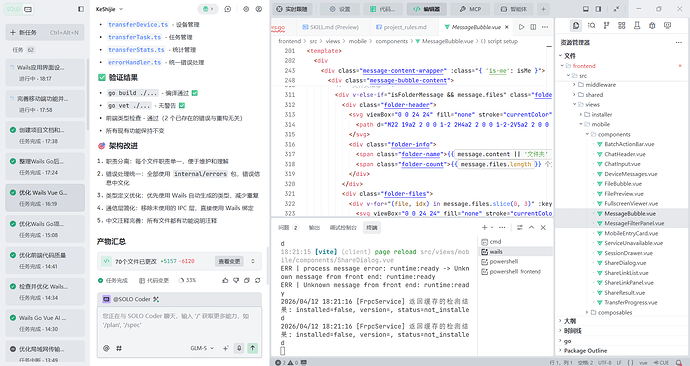Click the prompt optimize sparkle icon
Screen dimensions: 690x366
[226, 348]
